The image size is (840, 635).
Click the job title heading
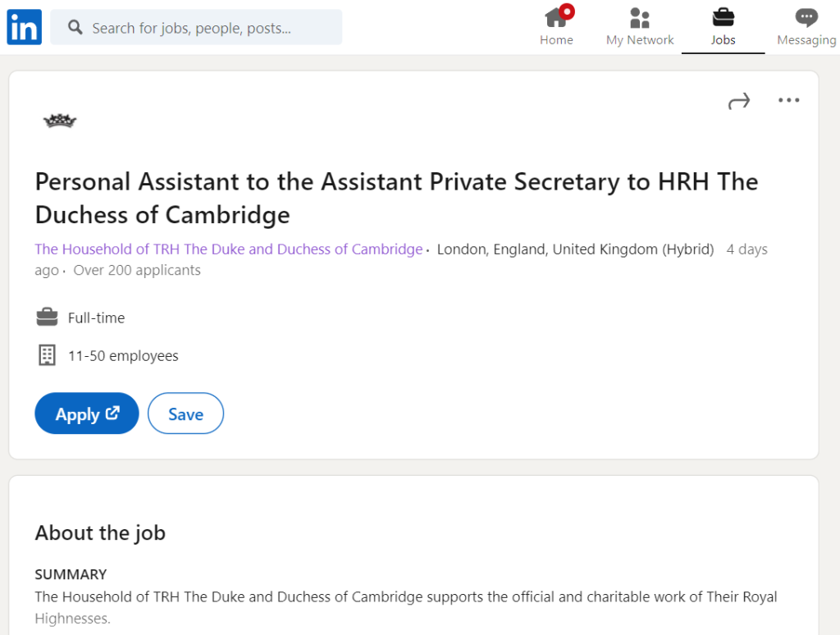coord(396,199)
